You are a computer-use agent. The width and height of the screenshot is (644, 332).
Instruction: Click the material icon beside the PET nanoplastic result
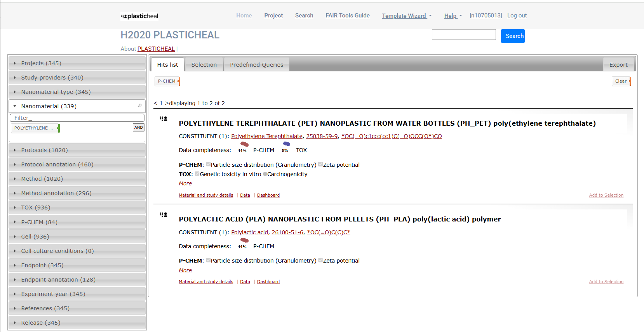164,119
